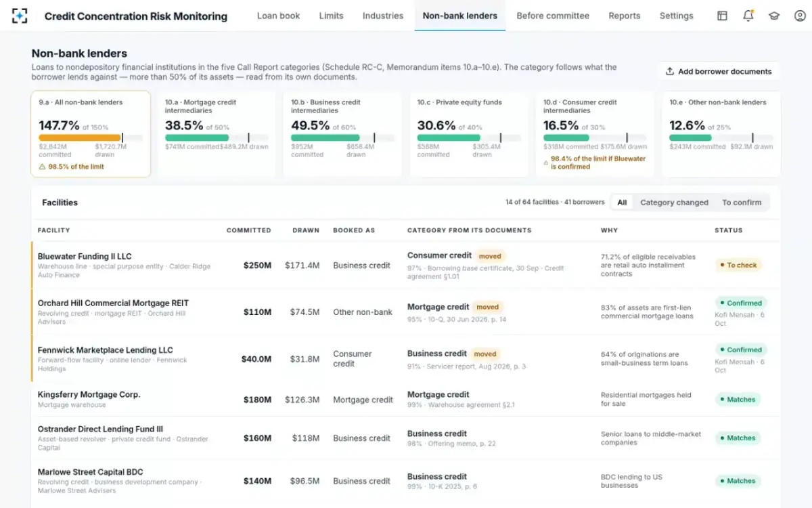Go to Loan book tab

tap(278, 16)
